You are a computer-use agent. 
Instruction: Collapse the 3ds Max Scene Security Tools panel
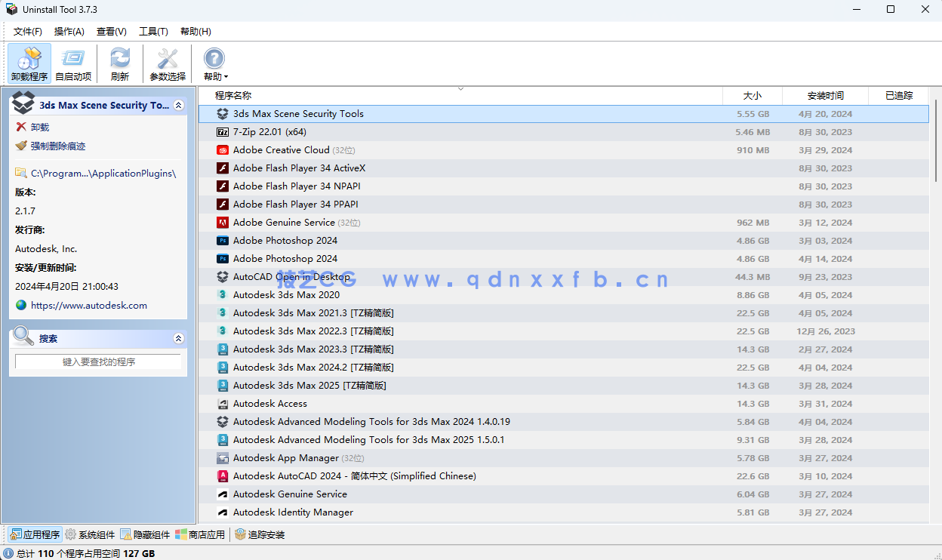(x=179, y=105)
